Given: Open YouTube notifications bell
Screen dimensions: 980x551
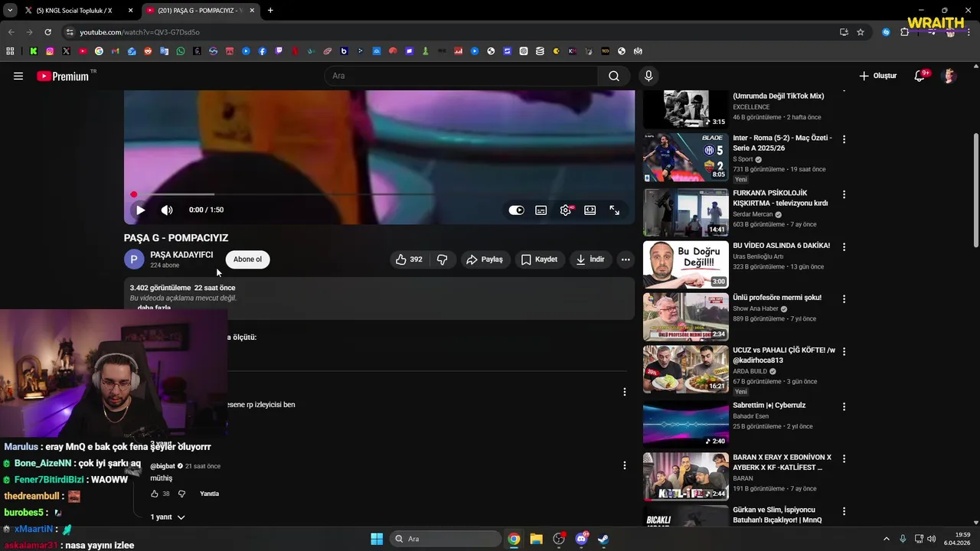Looking at the screenshot, I should coord(920,76).
